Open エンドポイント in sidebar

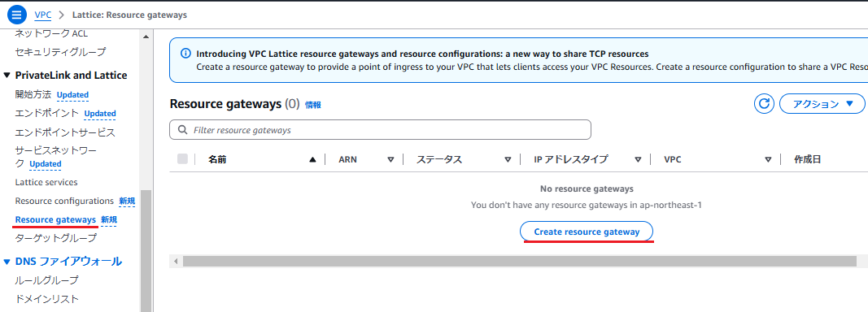click(47, 114)
